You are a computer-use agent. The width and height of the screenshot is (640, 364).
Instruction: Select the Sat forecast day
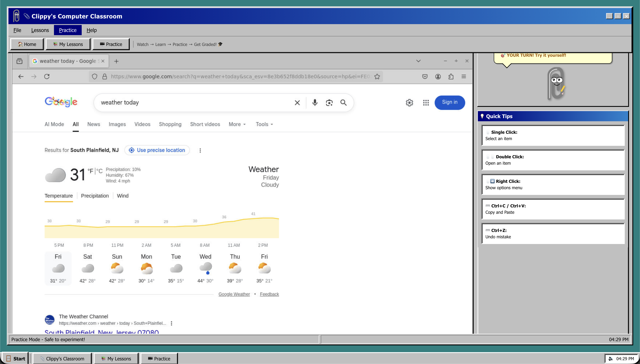click(x=87, y=268)
